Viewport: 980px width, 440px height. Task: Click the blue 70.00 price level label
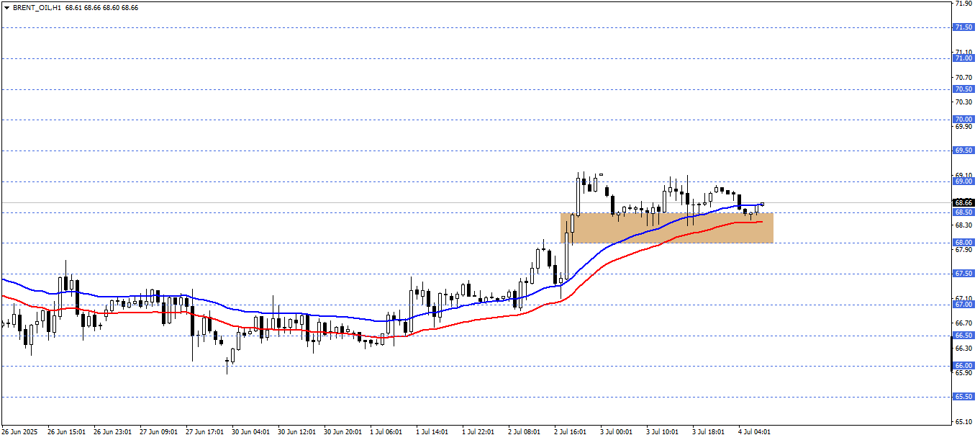click(x=963, y=120)
